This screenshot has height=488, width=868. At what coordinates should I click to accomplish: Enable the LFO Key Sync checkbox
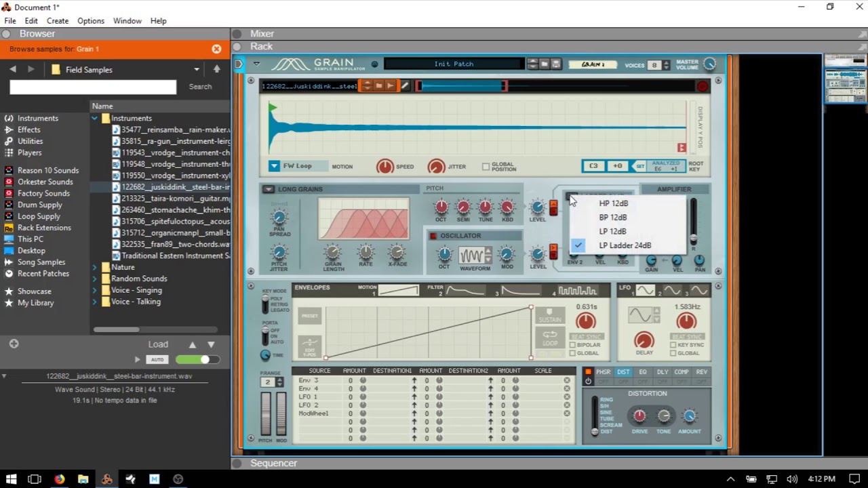[x=673, y=345]
